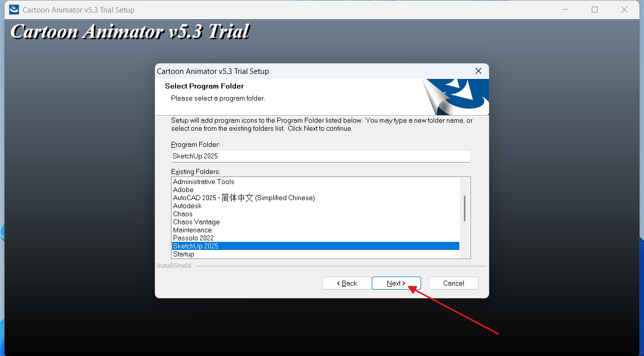Cancel the installation

pyautogui.click(x=453, y=283)
